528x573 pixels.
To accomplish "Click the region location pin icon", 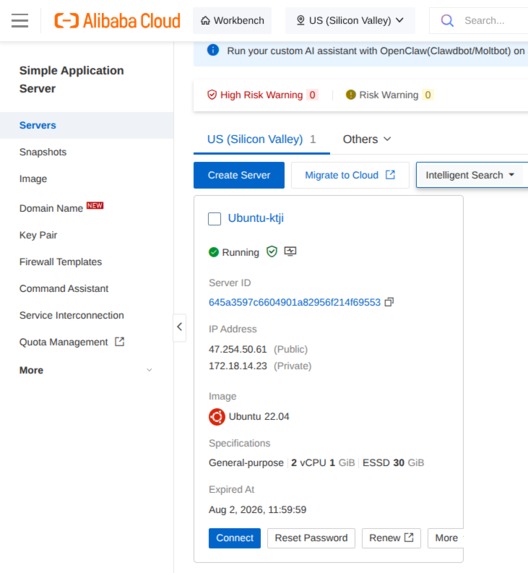I will click(300, 20).
